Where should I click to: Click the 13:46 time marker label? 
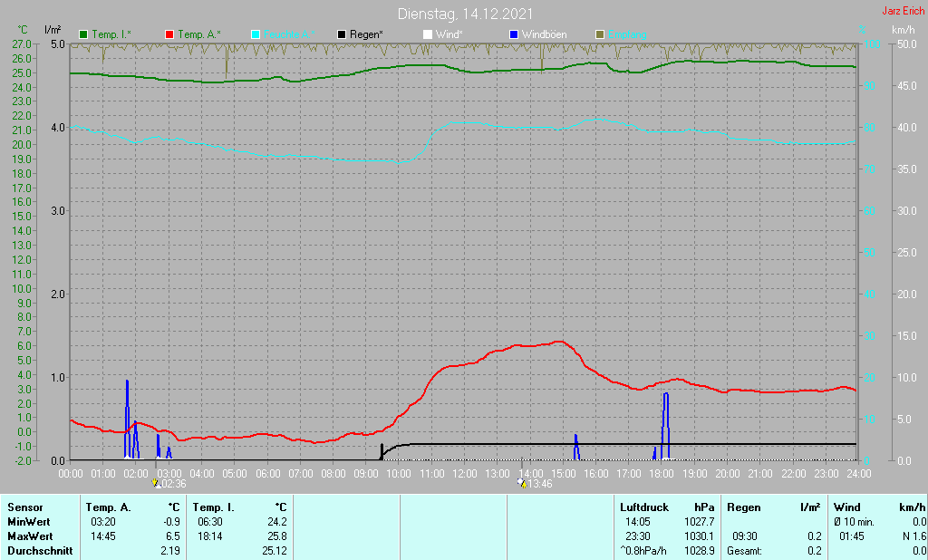(540, 484)
